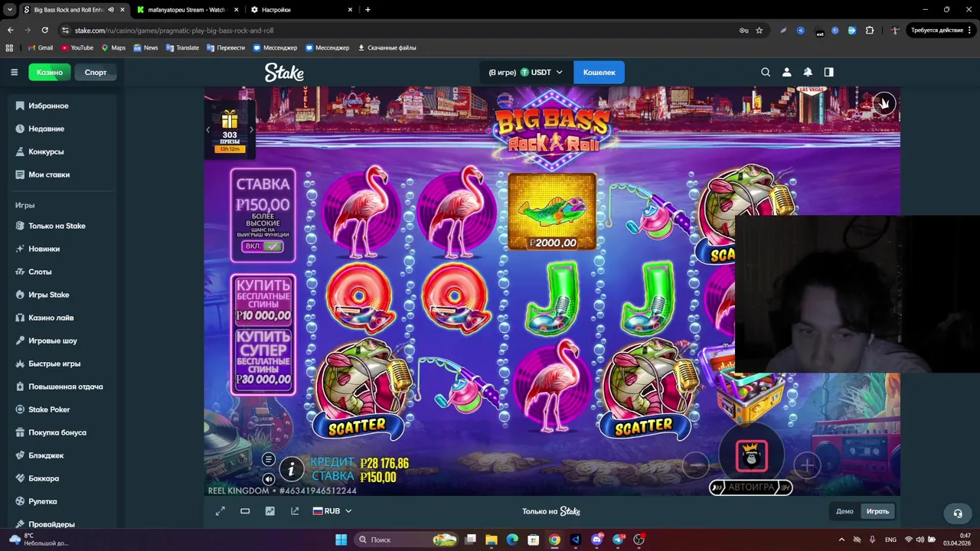Screen dimensions: 980x551
Task: Switch to Демо mode
Action: [x=844, y=511]
